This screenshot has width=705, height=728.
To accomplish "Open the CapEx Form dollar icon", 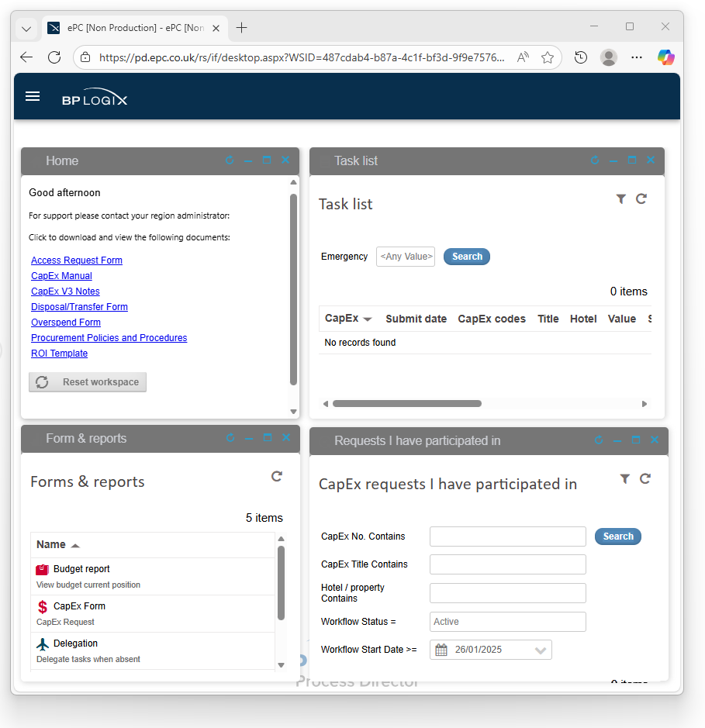I will (x=43, y=606).
